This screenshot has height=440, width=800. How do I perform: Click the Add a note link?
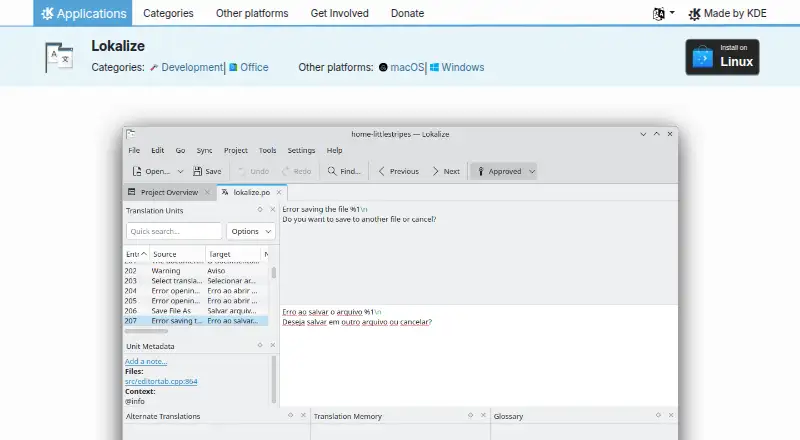pos(146,361)
